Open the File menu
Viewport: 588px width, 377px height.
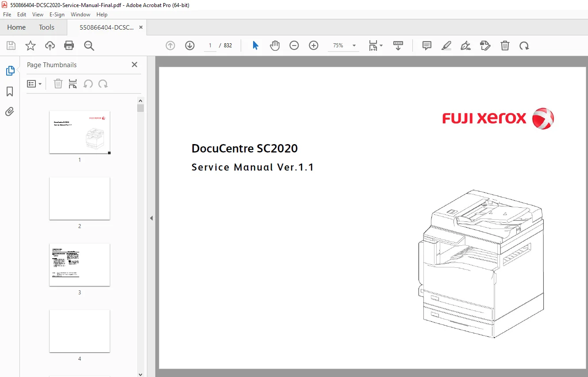coord(7,15)
